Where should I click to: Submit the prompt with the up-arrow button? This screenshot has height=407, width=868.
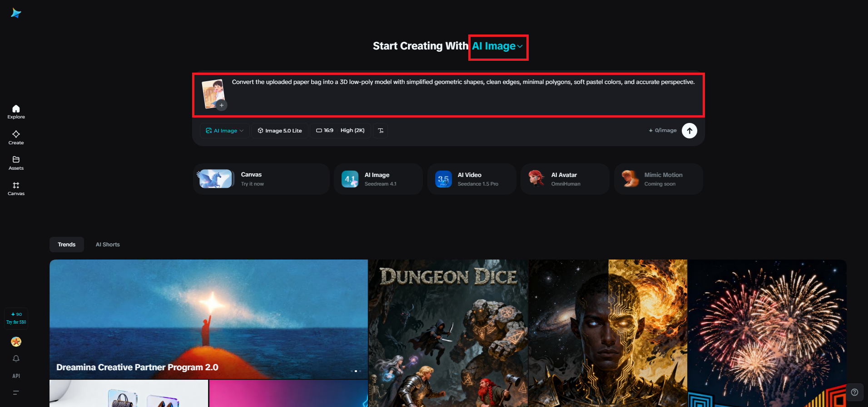point(689,131)
